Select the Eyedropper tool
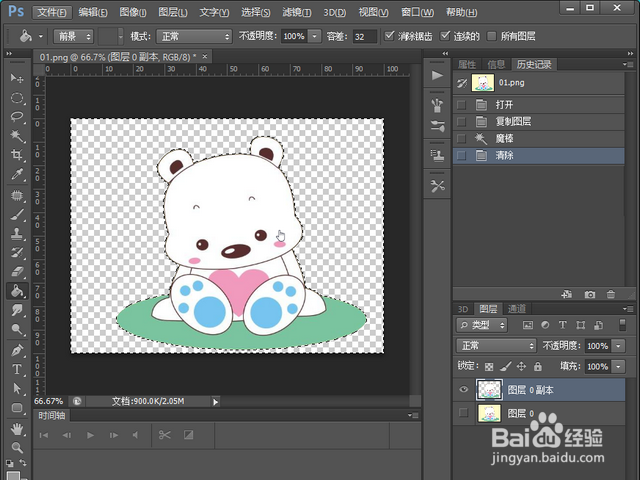 [x=17, y=174]
